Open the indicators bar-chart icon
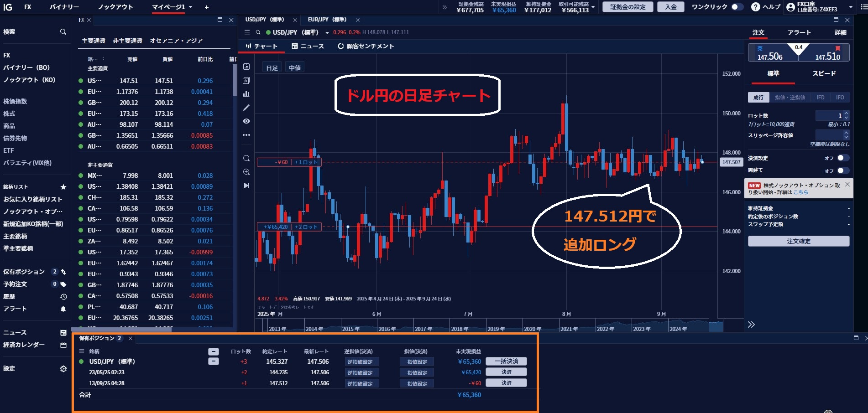The width and height of the screenshot is (868, 413). pyautogui.click(x=246, y=93)
